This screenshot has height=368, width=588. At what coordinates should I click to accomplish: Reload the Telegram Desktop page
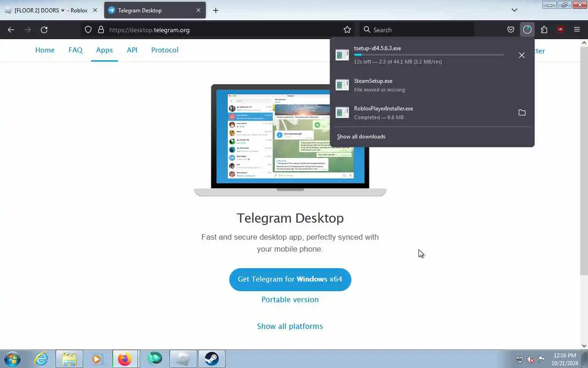(x=44, y=30)
